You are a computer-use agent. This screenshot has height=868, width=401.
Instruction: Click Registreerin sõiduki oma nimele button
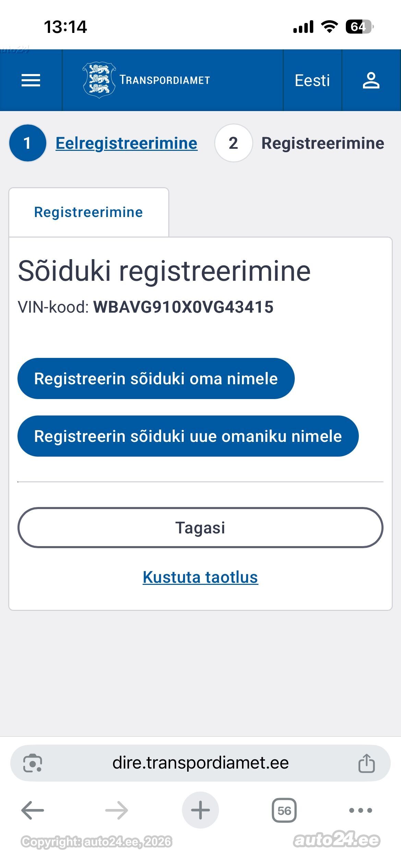(x=156, y=378)
